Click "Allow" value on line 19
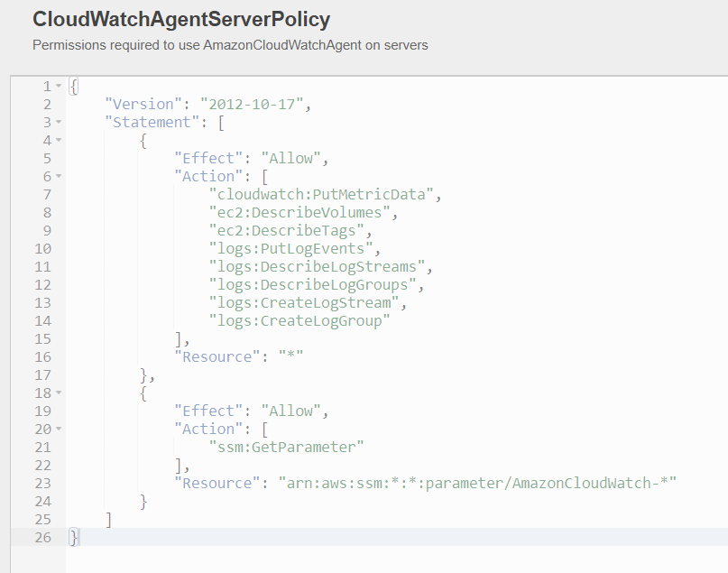 tap(290, 411)
